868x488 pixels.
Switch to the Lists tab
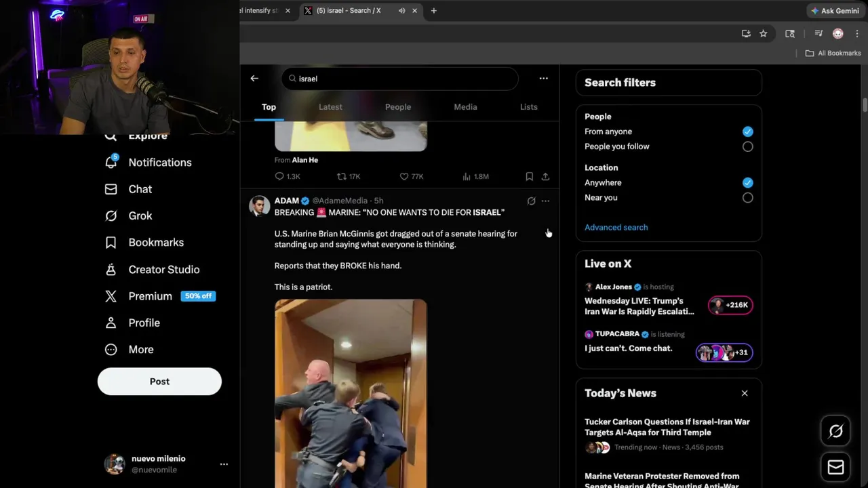point(528,107)
